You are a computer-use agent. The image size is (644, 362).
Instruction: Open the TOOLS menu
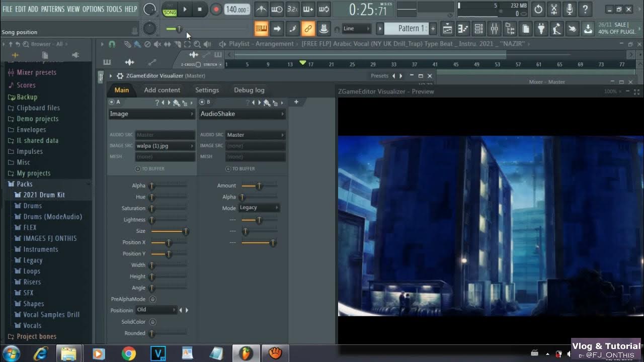[x=114, y=9]
